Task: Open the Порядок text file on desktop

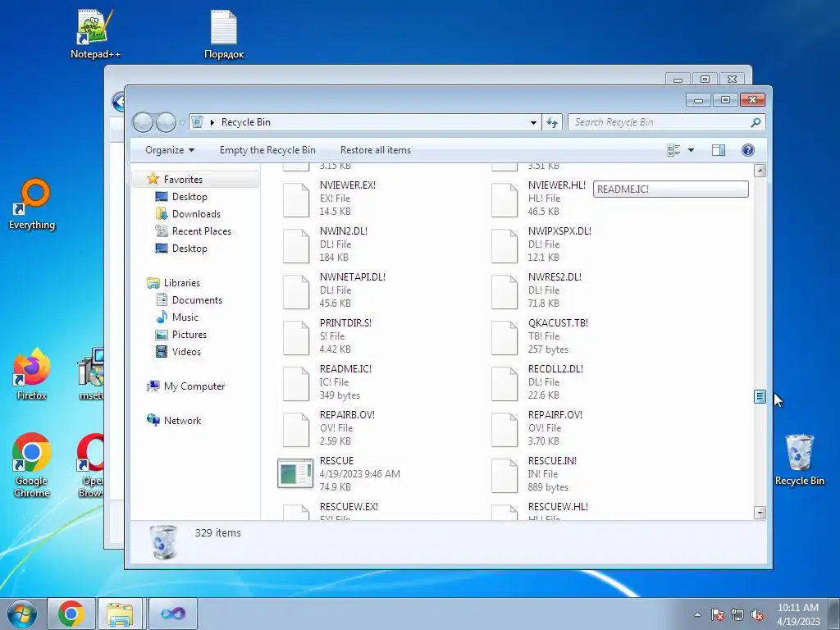Action: [x=224, y=34]
